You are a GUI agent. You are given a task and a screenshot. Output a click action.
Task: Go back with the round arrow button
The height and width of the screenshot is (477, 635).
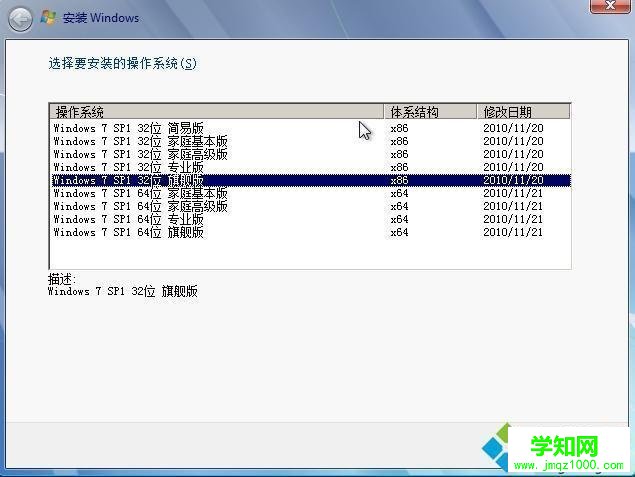click(20, 18)
